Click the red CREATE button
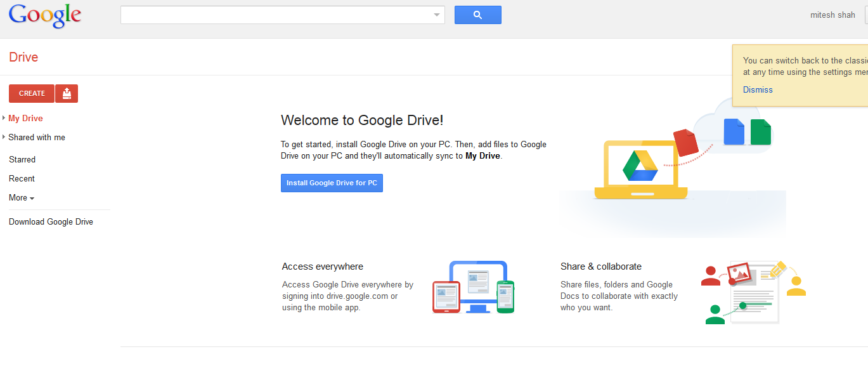The image size is (868, 375). coord(32,93)
